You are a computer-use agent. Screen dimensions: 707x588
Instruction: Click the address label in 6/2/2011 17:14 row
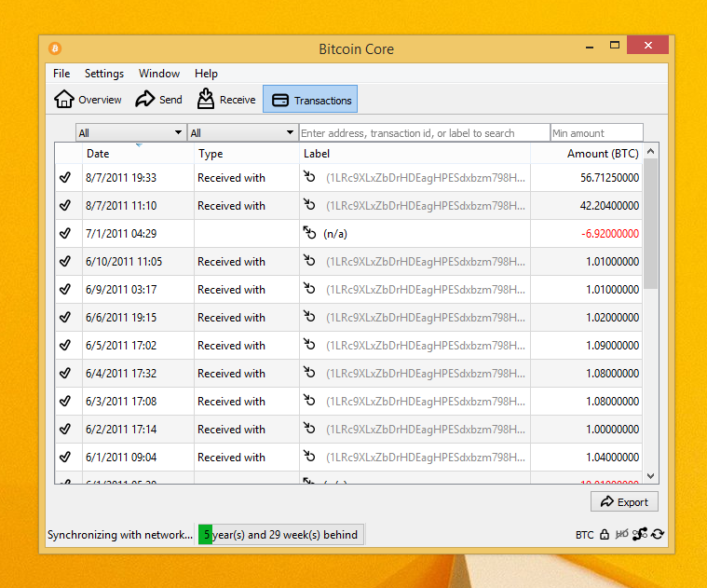[x=426, y=430]
